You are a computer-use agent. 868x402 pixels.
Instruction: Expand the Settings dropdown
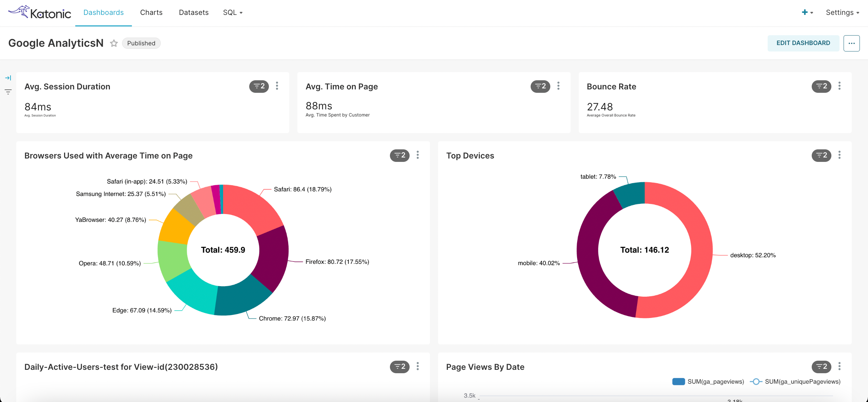click(843, 13)
